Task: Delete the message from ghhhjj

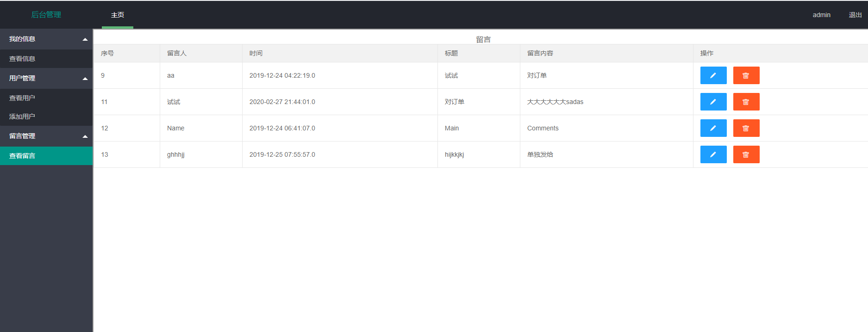Action: (x=746, y=154)
